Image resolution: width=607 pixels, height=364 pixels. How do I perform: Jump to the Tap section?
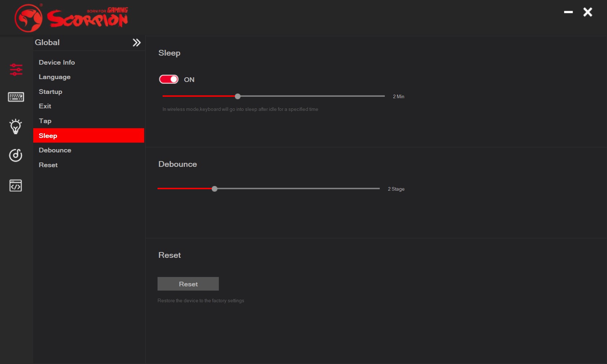pyautogui.click(x=45, y=121)
